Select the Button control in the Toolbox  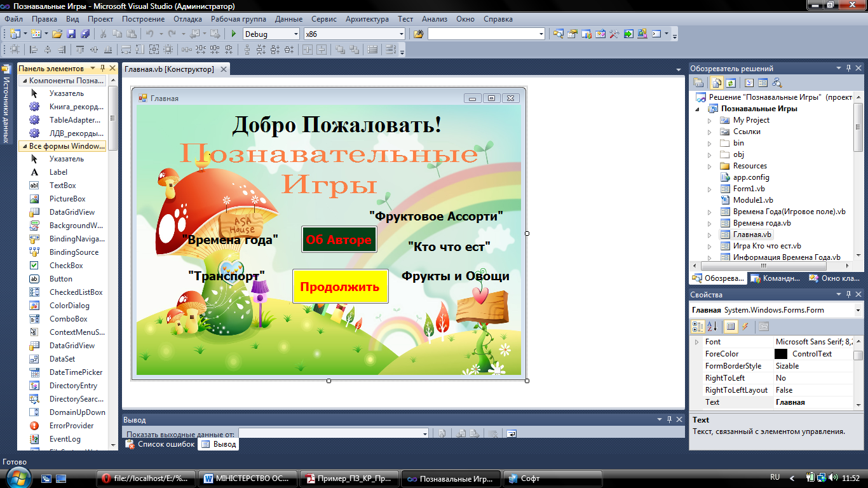[x=62, y=279]
